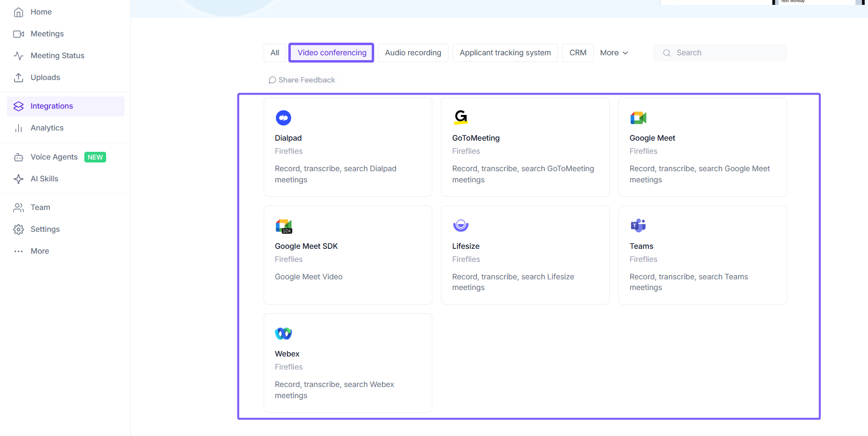The width and height of the screenshot is (868, 436).
Task: Click the GoToMeeting logo icon
Action: coord(461,117)
